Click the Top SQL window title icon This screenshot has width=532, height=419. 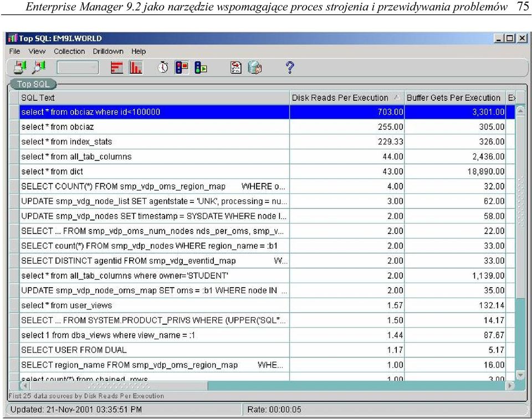coord(13,38)
